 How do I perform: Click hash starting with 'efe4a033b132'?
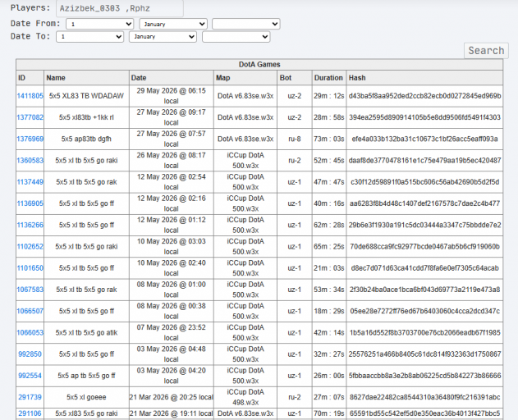[x=424, y=139]
